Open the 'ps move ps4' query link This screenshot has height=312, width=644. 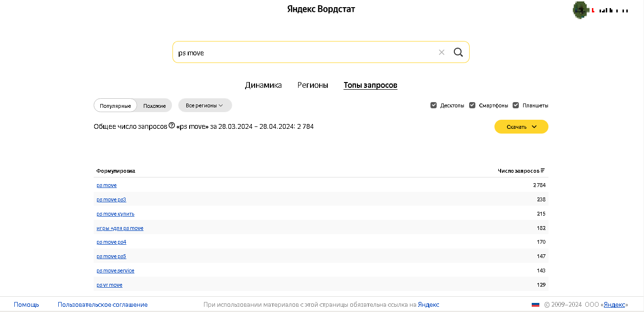(111, 242)
